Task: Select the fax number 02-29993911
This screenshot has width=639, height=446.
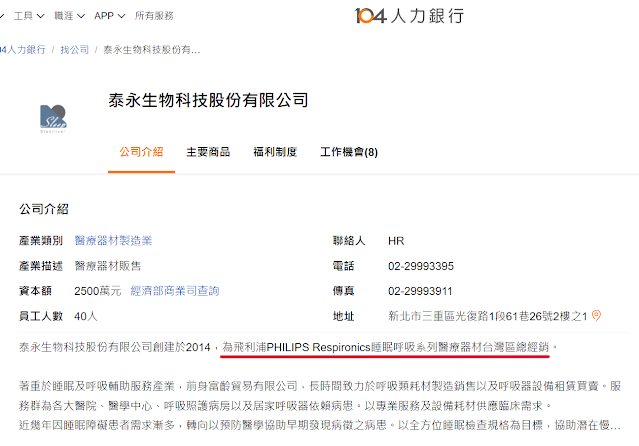Action: (x=420, y=291)
